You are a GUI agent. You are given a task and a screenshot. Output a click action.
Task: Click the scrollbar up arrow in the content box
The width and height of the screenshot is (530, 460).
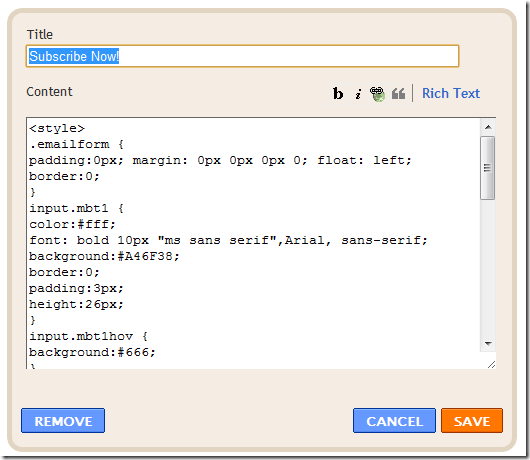coord(488,127)
